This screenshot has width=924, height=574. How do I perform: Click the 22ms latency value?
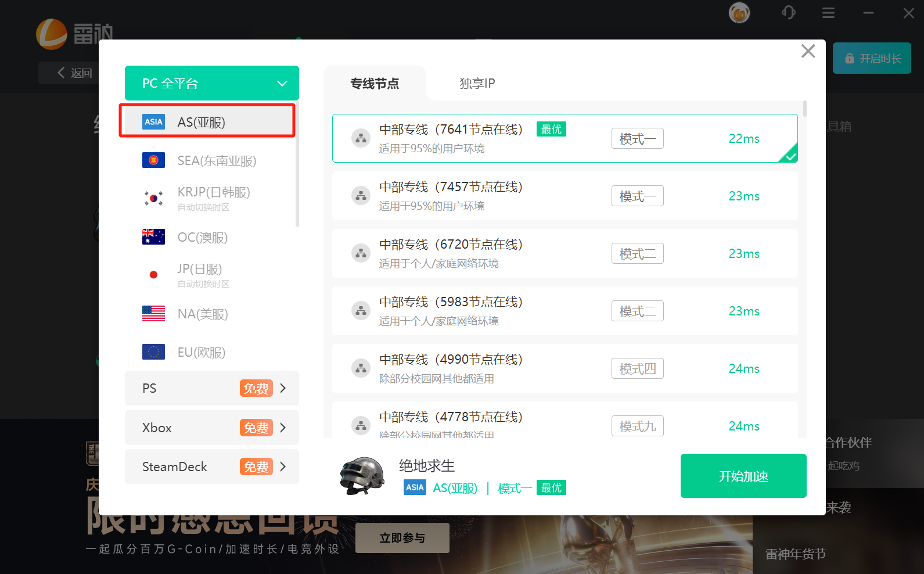click(x=744, y=138)
